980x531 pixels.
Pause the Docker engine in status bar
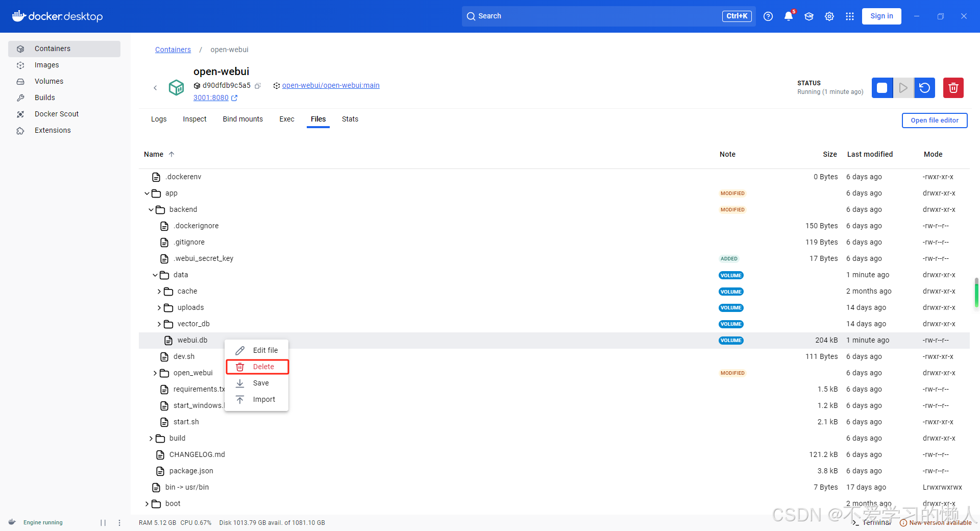pos(103,522)
